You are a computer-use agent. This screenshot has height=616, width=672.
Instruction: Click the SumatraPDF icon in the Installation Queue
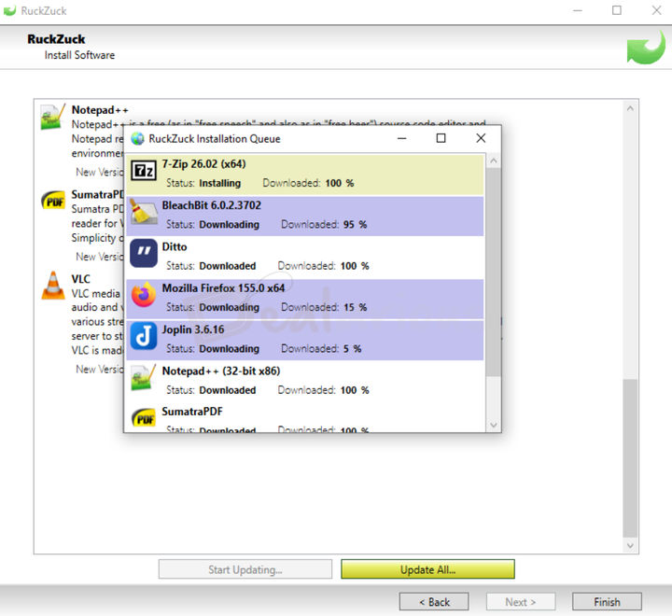(144, 418)
